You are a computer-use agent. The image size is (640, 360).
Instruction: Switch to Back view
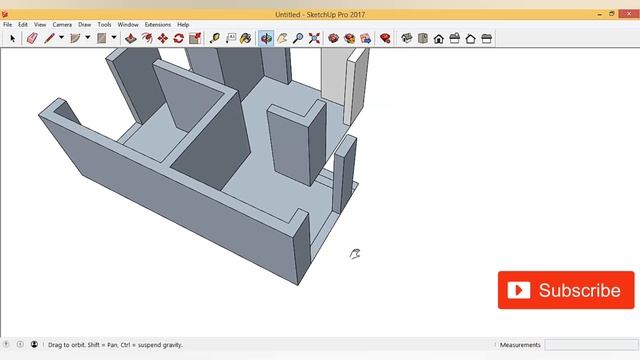(x=471, y=39)
